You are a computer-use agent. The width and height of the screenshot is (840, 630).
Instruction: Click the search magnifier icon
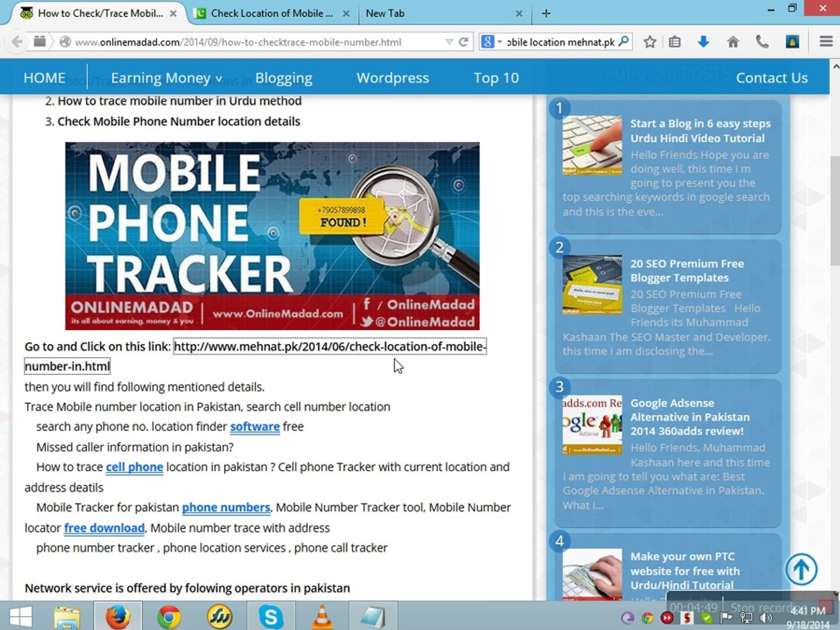click(x=624, y=41)
